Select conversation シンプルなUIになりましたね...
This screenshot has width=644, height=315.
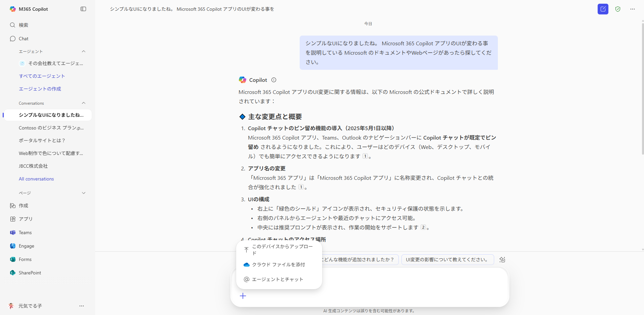pos(47,115)
